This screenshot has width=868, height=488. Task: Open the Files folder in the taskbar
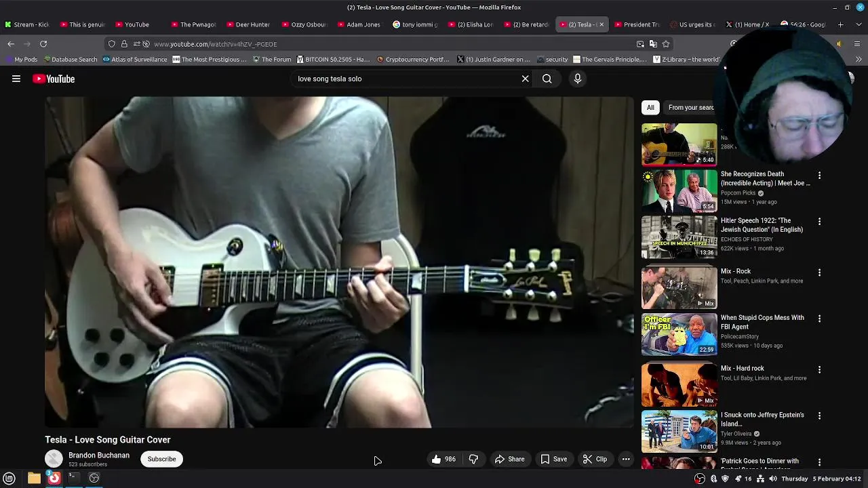point(34,479)
